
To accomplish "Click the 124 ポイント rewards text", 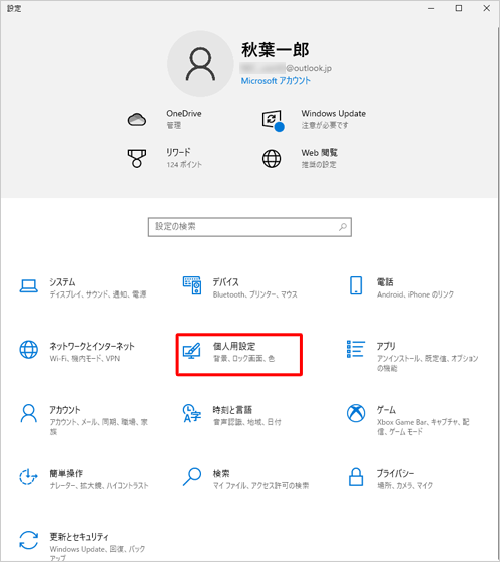I will click(184, 165).
